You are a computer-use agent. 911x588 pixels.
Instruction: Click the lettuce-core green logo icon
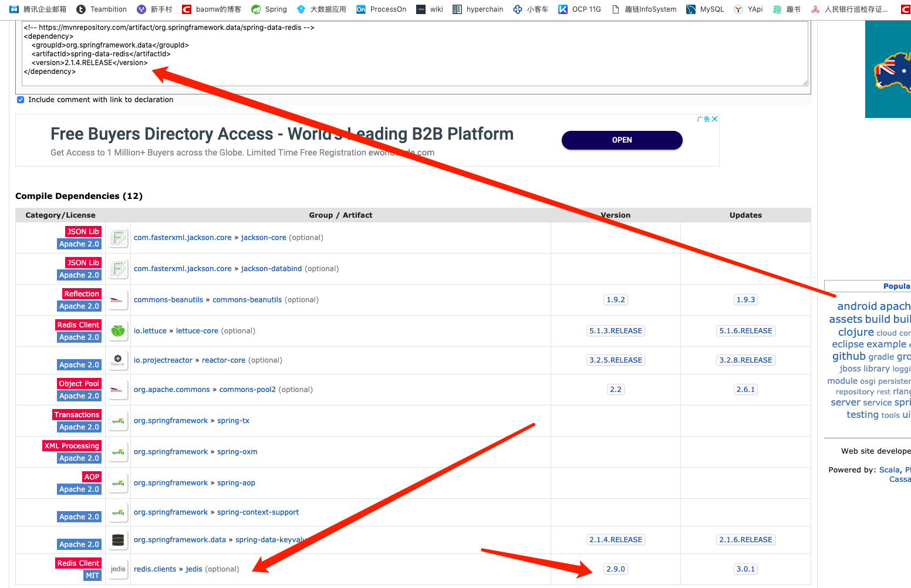[x=119, y=331]
